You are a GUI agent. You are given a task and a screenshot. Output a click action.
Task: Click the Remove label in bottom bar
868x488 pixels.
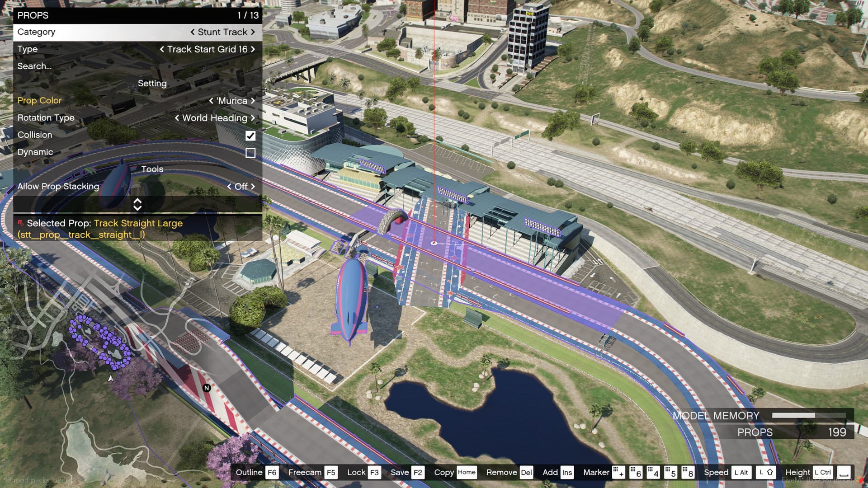click(502, 472)
